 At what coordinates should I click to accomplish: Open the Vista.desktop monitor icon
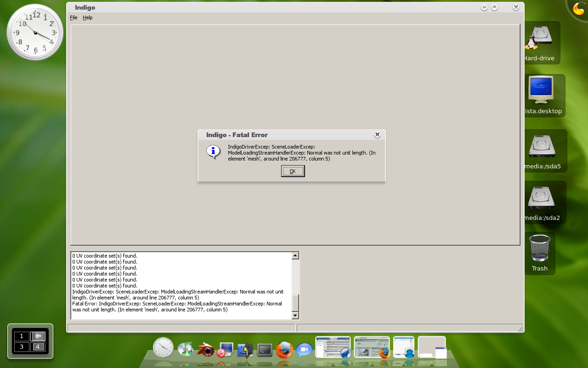(x=541, y=90)
